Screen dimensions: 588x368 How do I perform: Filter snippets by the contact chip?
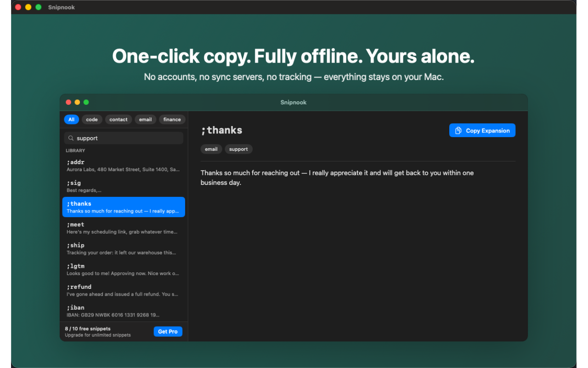(x=119, y=120)
